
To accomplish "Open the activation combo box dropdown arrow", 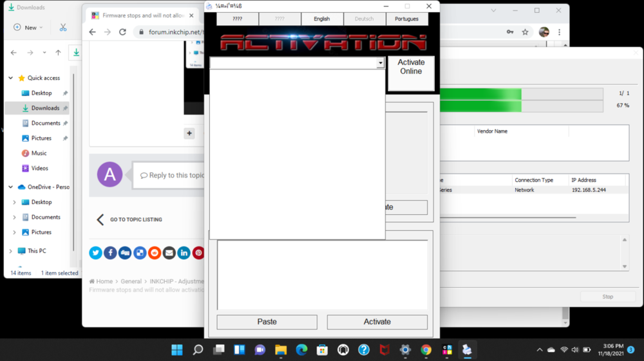I will pos(381,63).
